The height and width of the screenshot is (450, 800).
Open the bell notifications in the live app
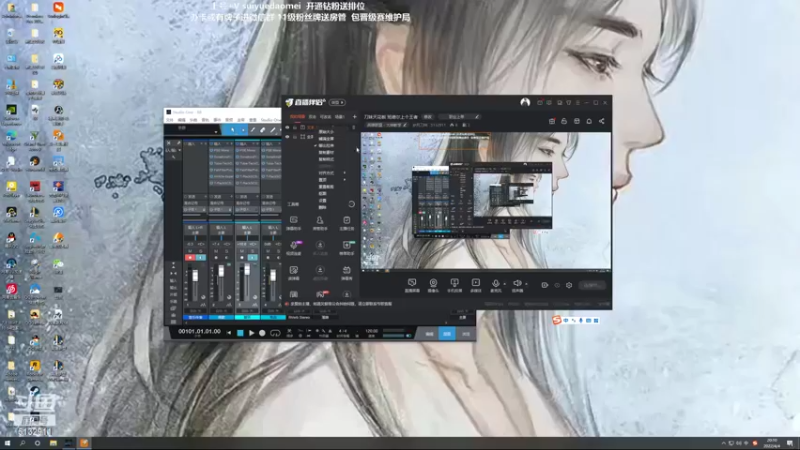[589, 121]
